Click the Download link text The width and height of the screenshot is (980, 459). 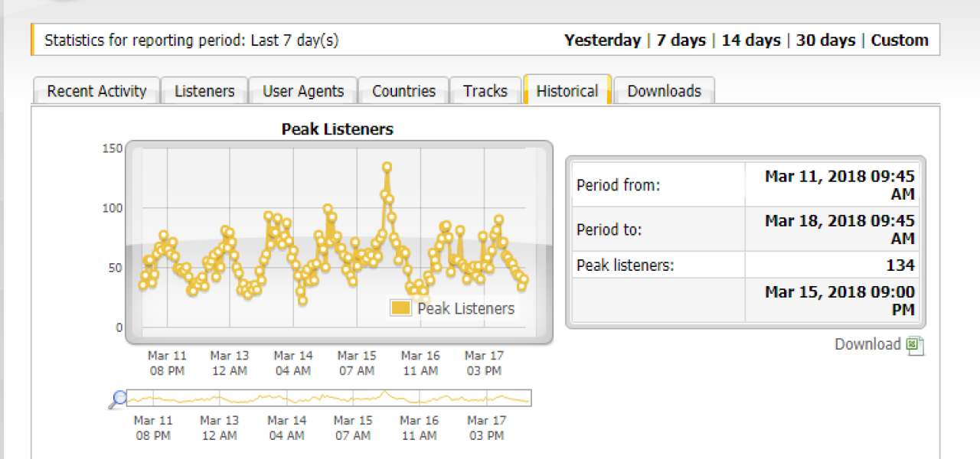click(867, 344)
